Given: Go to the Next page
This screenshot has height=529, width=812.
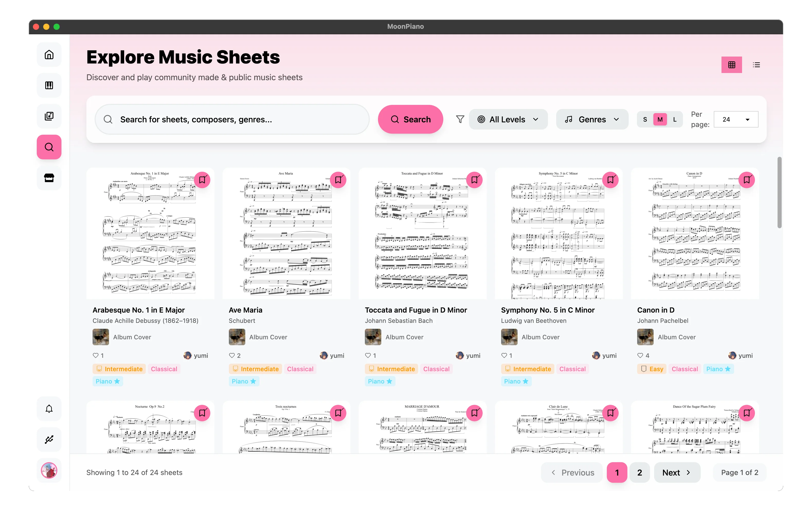Looking at the screenshot, I should [x=676, y=472].
